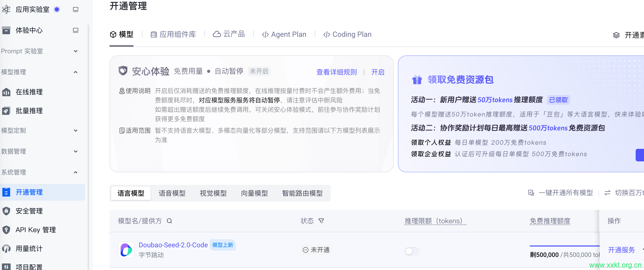Image resolution: width=644 pixels, height=270 pixels.
Task: Collapse the 系统管理 section
Action: [x=76, y=172]
